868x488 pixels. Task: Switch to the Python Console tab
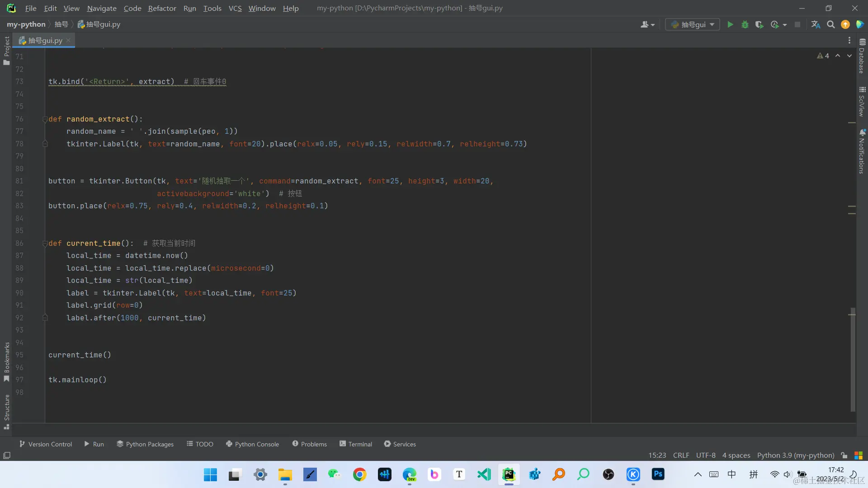point(252,444)
